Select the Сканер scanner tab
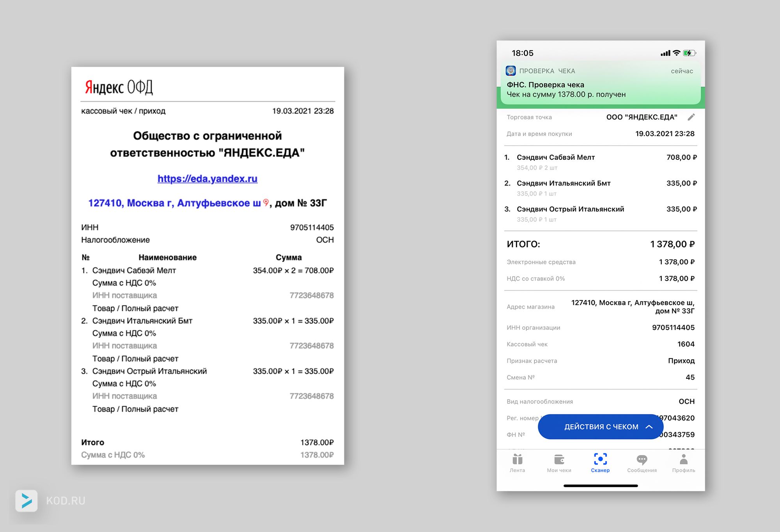 tap(600, 463)
